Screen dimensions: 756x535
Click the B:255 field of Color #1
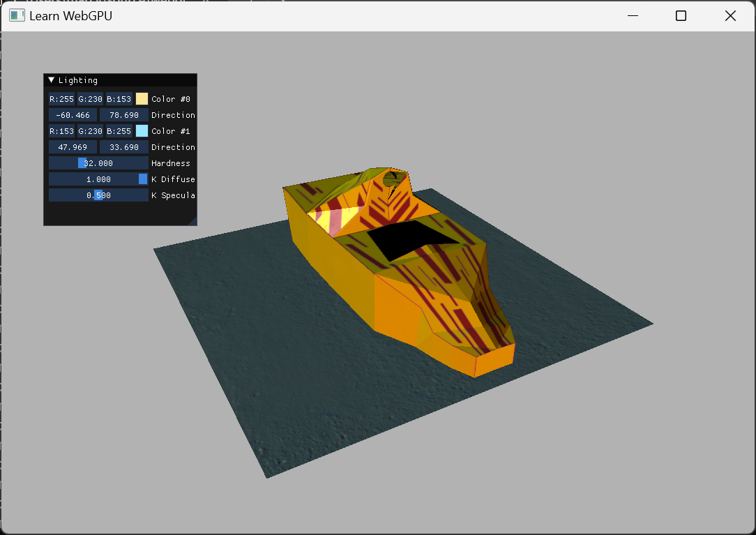[119, 131]
